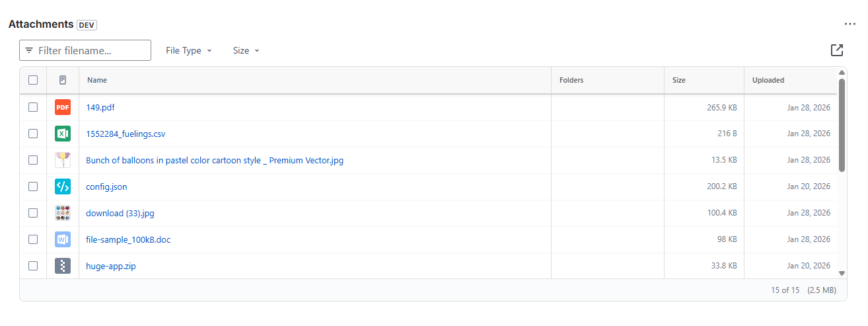Open the balloons image thumbnail
868x326 pixels.
63,160
